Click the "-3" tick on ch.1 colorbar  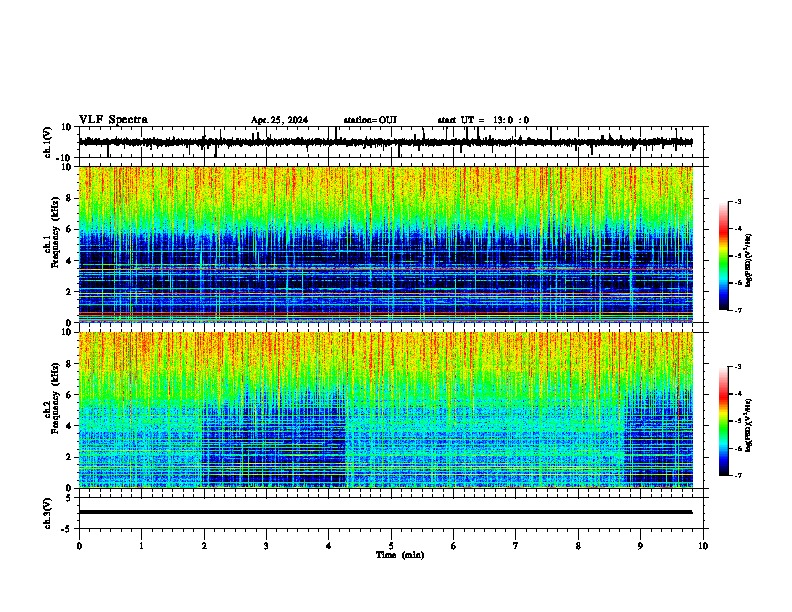click(737, 201)
